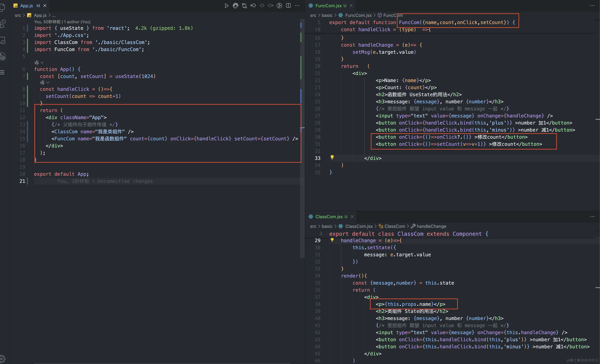Open the git compare changes icon

244,6
